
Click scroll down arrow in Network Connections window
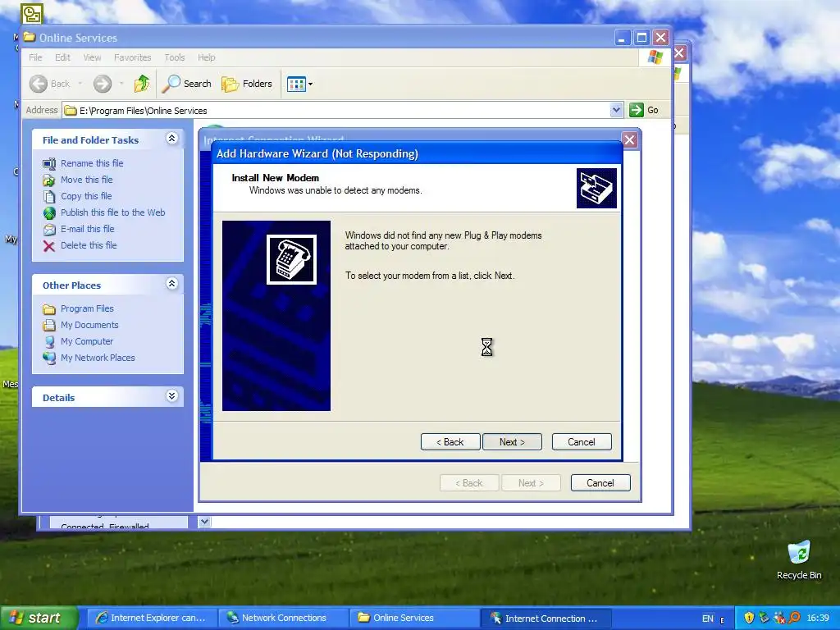pyautogui.click(x=204, y=521)
